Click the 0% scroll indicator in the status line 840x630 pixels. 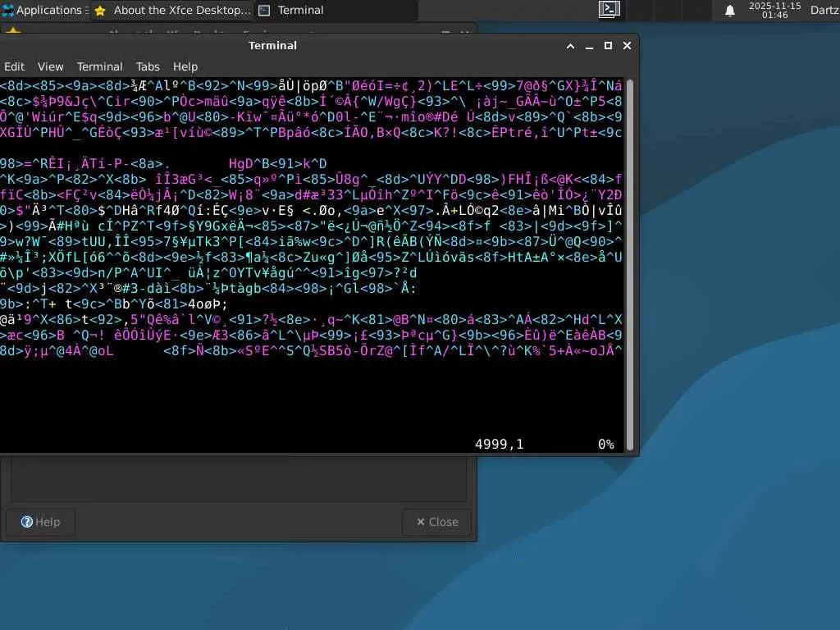pyautogui.click(x=606, y=444)
